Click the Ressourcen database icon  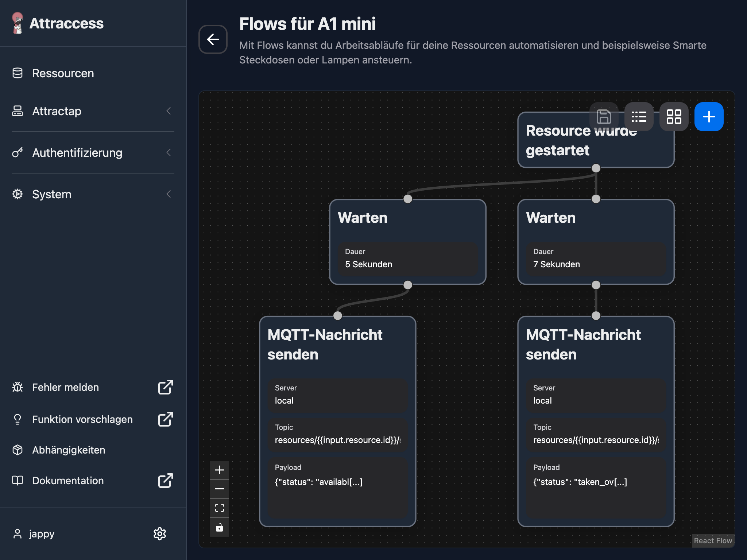coord(18,73)
